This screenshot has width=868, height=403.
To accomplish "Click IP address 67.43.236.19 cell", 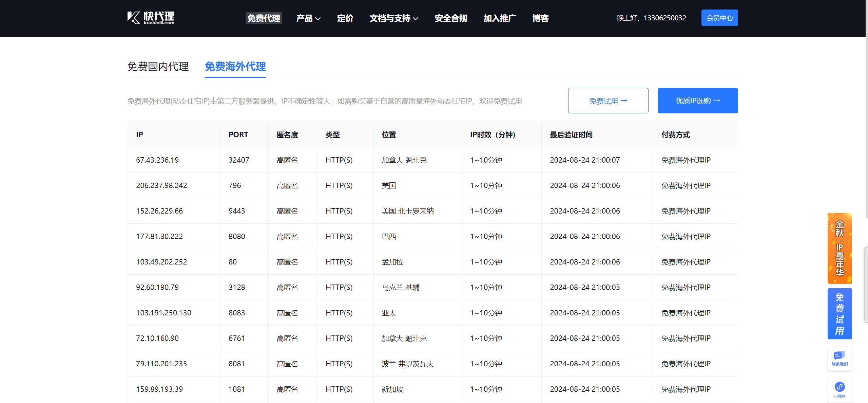I will pyautogui.click(x=157, y=160).
